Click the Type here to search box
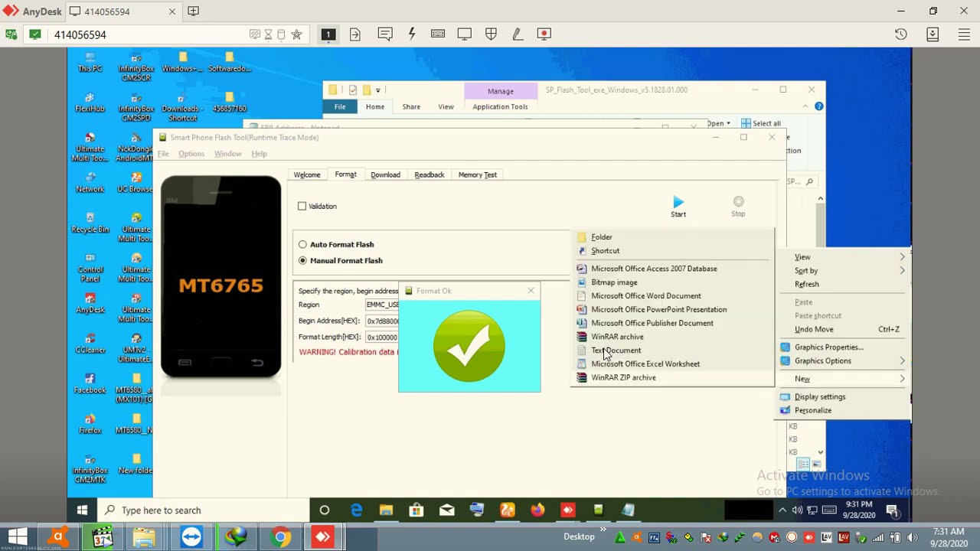The image size is (980, 551). tap(204, 510)
